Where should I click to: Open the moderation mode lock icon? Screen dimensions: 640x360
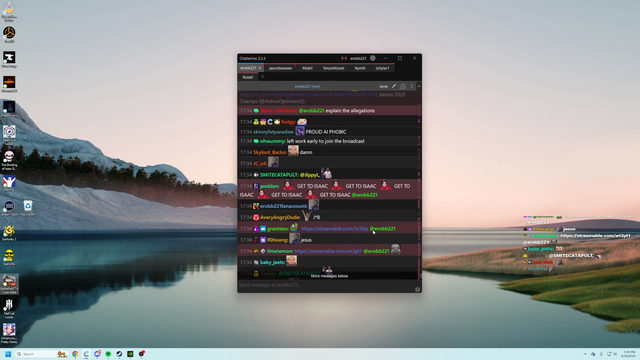click(403, 86)
